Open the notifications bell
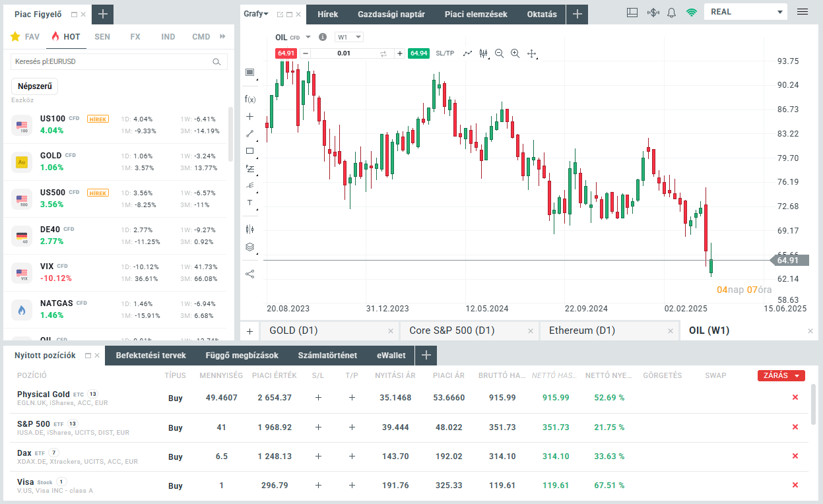The height and width of the screenshot is (504, 823). tap(672, 12)
